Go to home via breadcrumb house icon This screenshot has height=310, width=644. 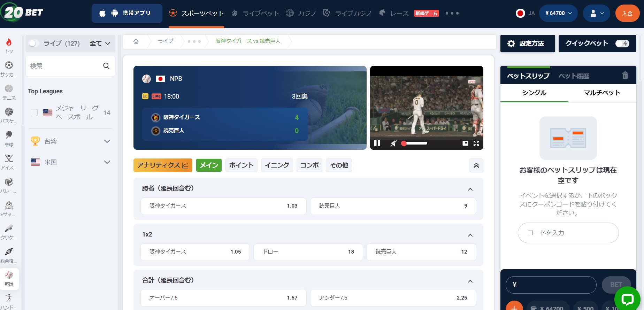(136, 41)
